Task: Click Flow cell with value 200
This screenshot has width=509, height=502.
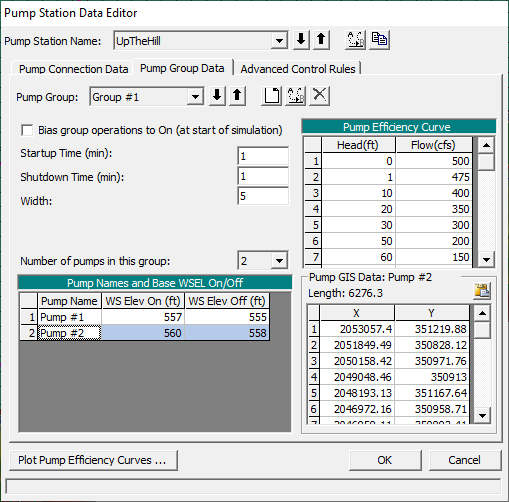Action: (434, 241)
